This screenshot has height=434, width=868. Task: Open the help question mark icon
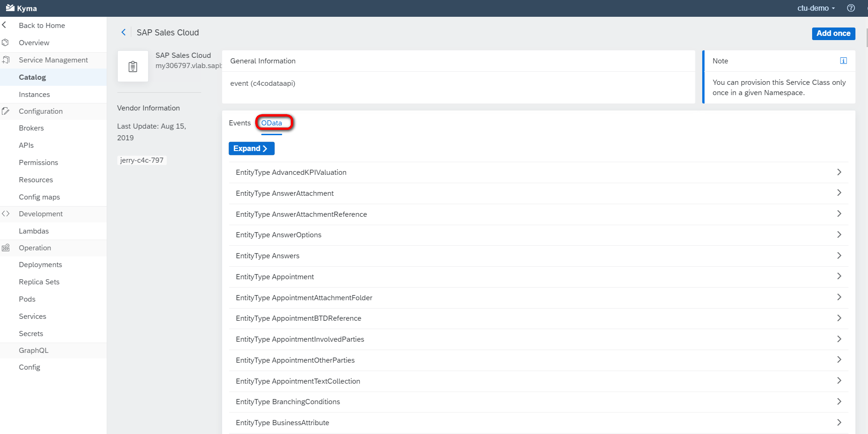click(x=851, y=8)
